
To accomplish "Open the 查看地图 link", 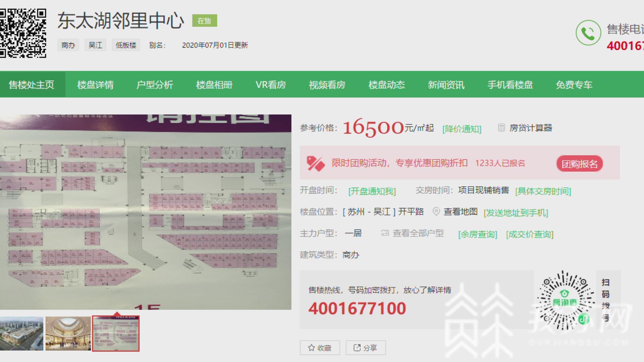I will pos(461,212).
